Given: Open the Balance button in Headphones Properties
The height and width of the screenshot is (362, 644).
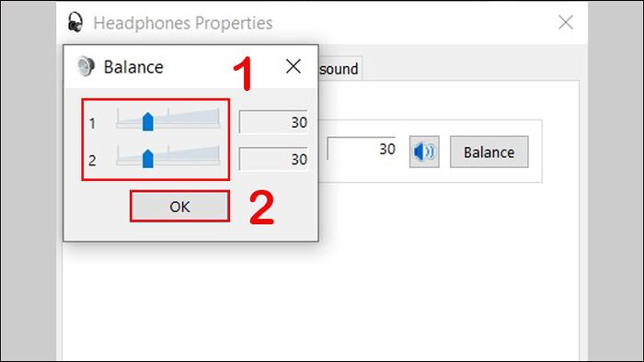Looking at the screenshot, I should tap(489, 153).
